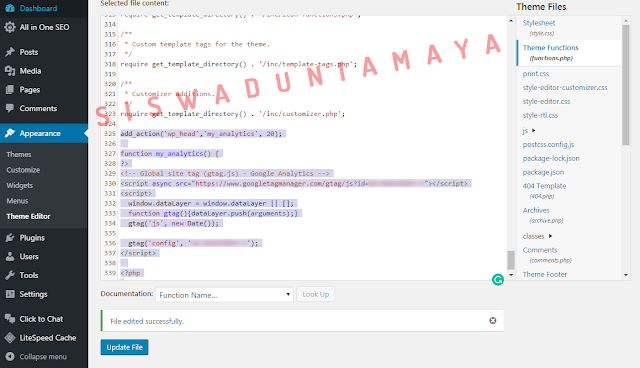The width and height of the screenshot is (640, 368).
Task: Open Theme Footer file
Action: [544, 275]
